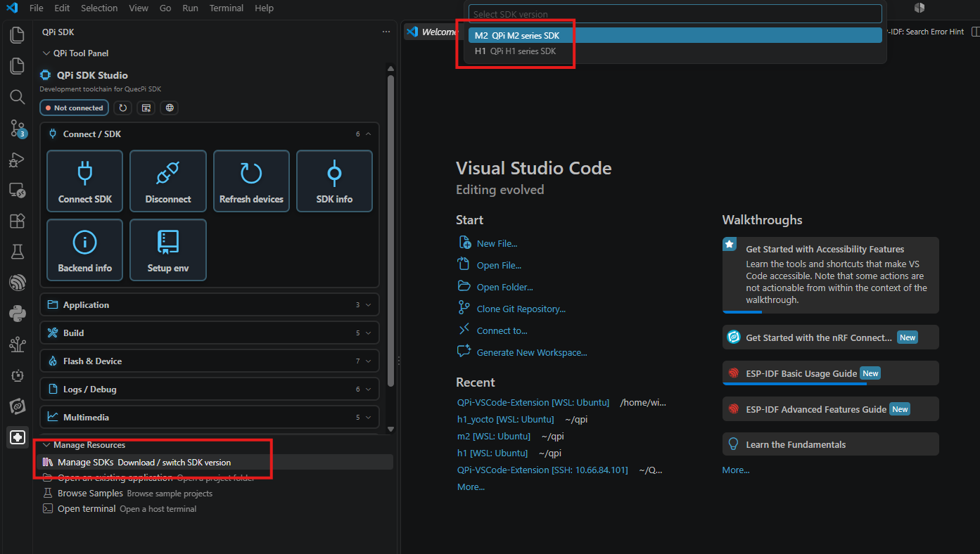Open the Testing flask view
The height and width of the screenshot is (554, 980).
tap(17, 252)
